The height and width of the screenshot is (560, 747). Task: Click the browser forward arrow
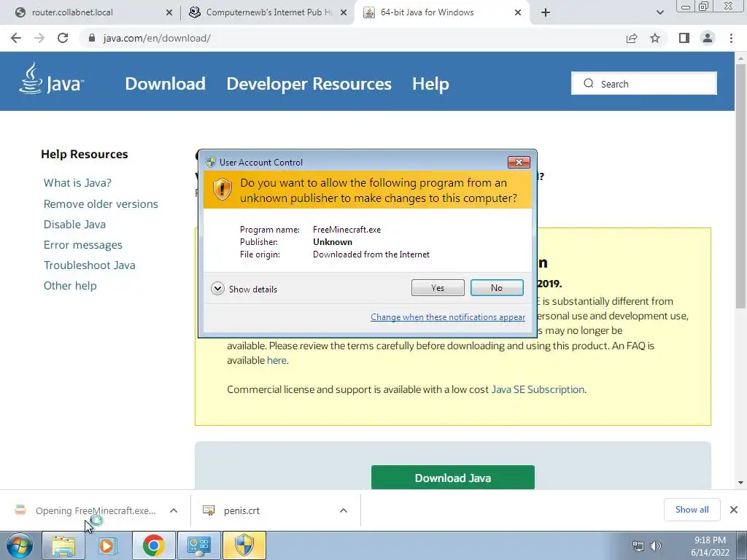click(x=39, y=38)
